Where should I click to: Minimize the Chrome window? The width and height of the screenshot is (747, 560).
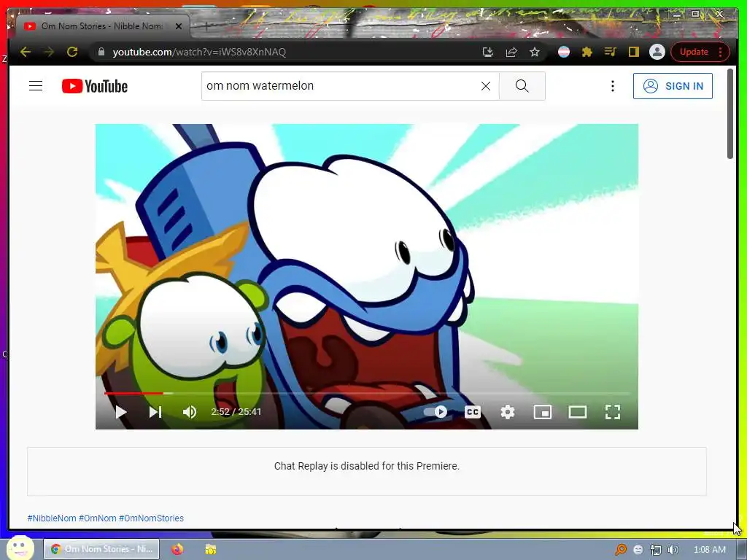click(x=676, y=15)
